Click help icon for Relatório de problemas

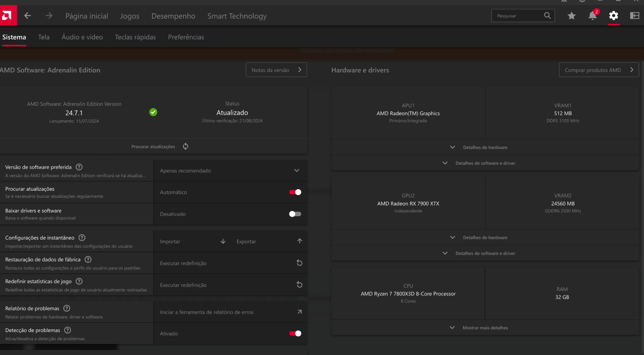pyautogui.click(x=67, y=308)
